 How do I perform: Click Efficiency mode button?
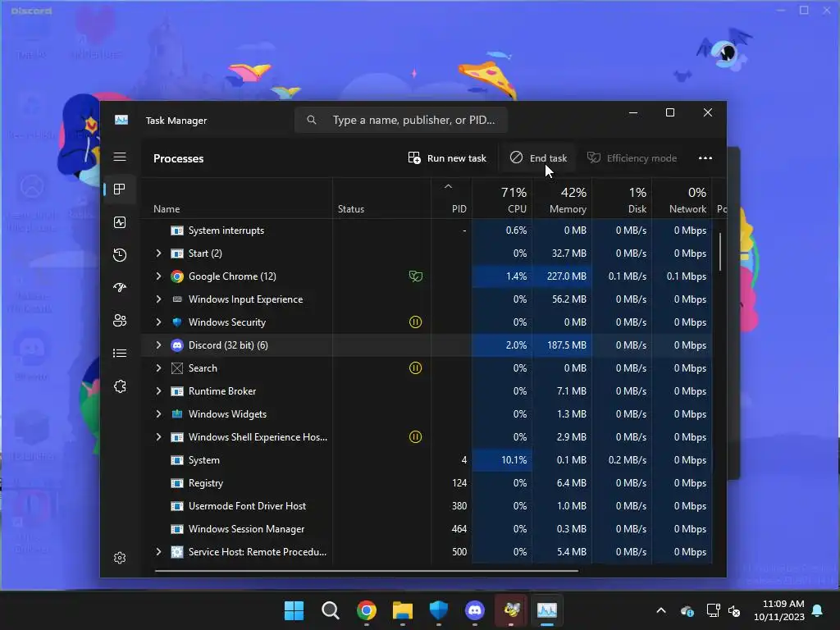click(632, 158)
